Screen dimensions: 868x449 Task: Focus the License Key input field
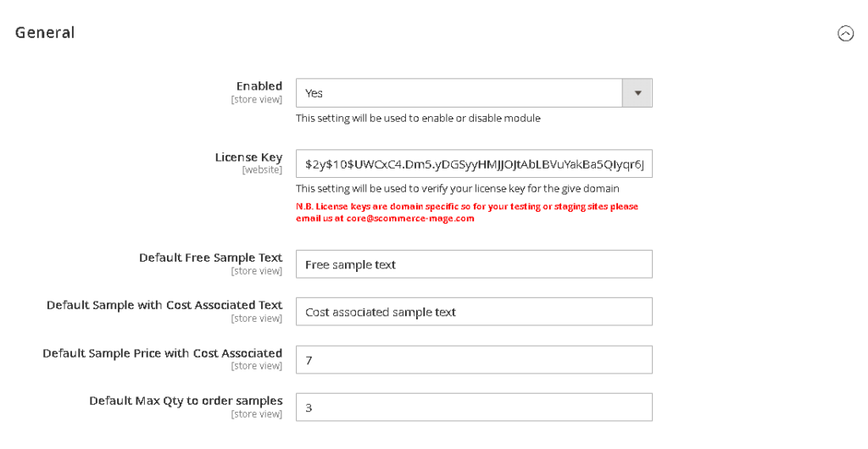tap(474, 164)
